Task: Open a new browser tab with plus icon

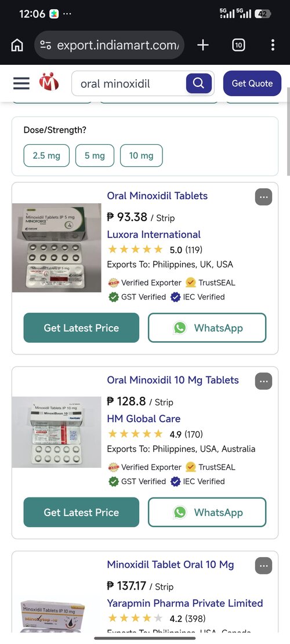Action: tap(203, 45)
